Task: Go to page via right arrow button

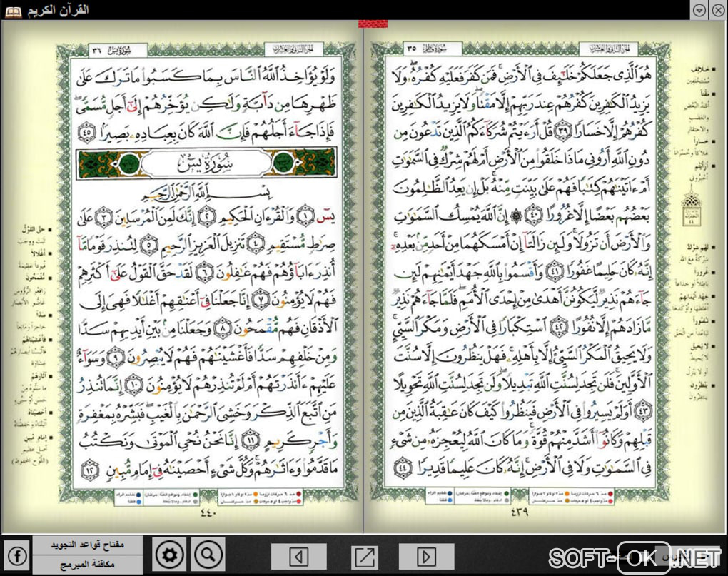Action: click(x=426, y=557)
